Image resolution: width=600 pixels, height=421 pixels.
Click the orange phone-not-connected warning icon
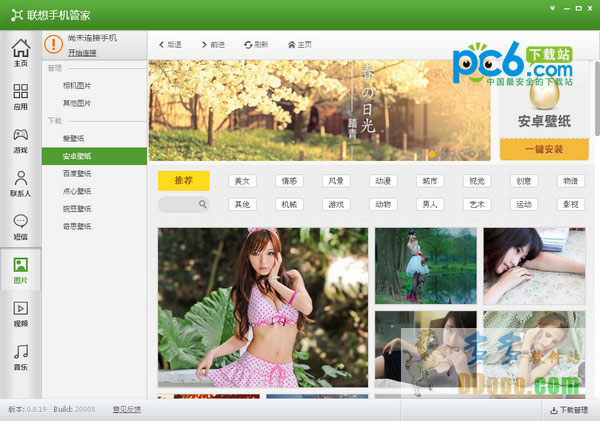coord(53,44)
